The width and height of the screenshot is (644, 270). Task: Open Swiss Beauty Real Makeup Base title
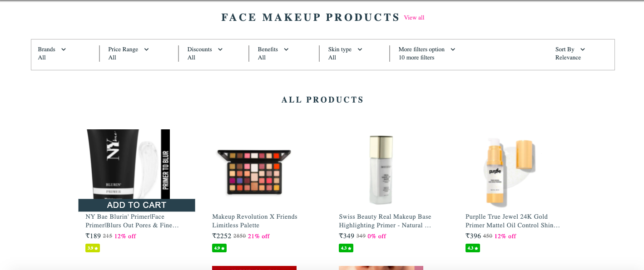pos(385,221)
